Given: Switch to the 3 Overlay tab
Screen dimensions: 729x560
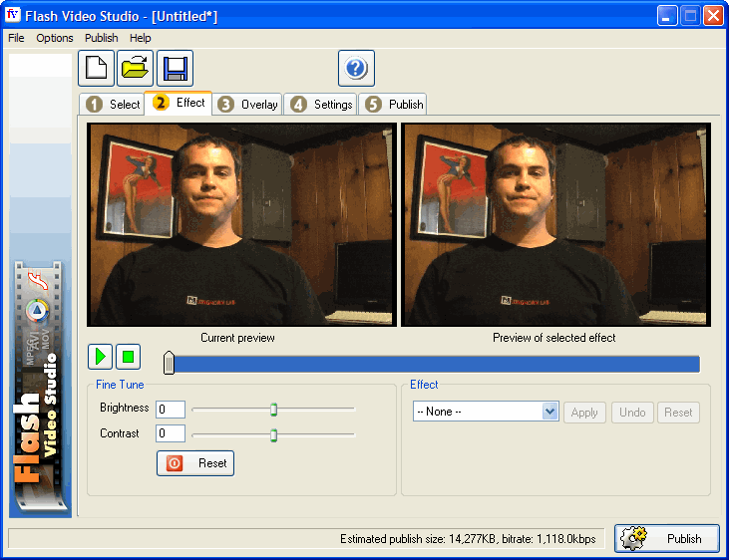Looking at the screenshot, I should point(247,104).
